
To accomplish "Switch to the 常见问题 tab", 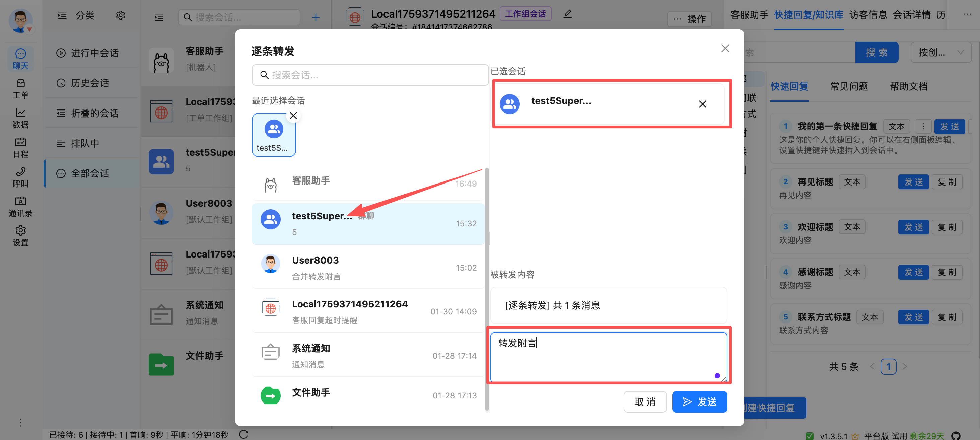I will (x=849, y=87).
